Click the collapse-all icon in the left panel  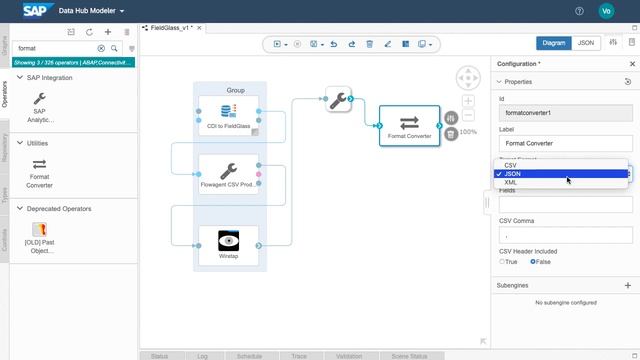71,32
